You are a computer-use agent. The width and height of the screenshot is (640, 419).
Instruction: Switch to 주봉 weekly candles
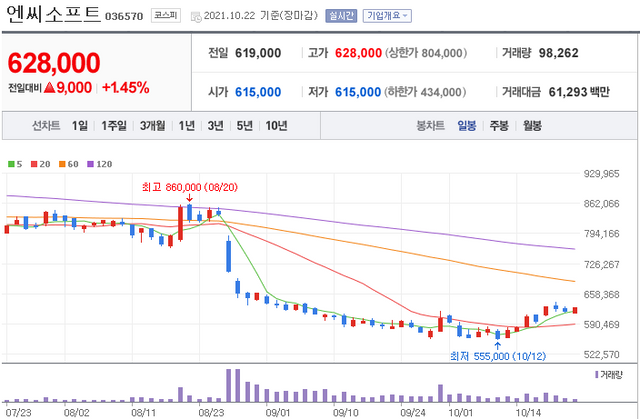499,126
